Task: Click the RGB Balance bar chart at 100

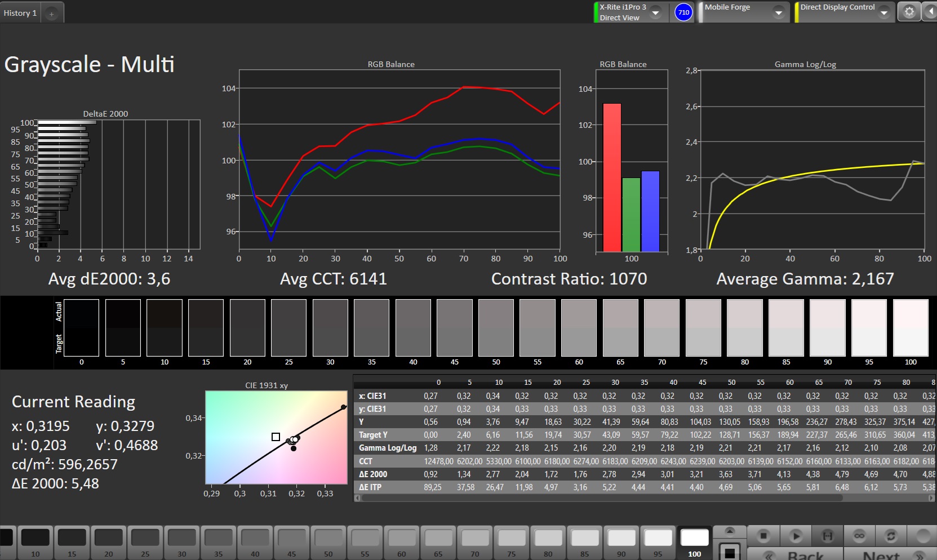Action: click(632, 161)
